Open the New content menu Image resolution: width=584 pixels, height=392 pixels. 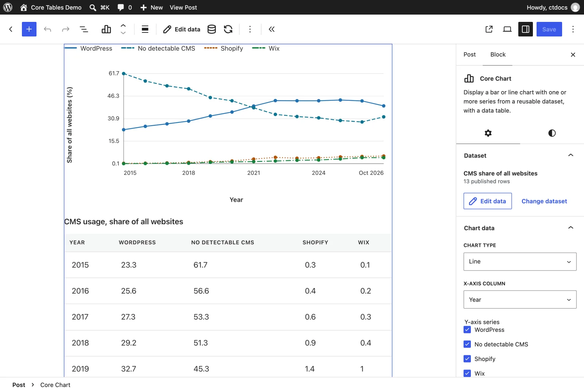click(151, 7)
